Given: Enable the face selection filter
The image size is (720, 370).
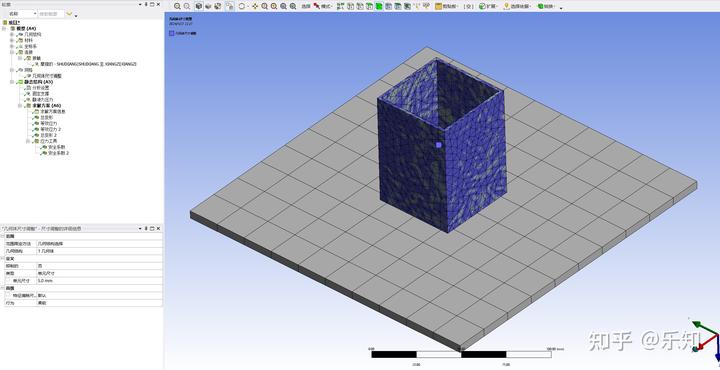Looking at the screenshot, I should 370,6.
